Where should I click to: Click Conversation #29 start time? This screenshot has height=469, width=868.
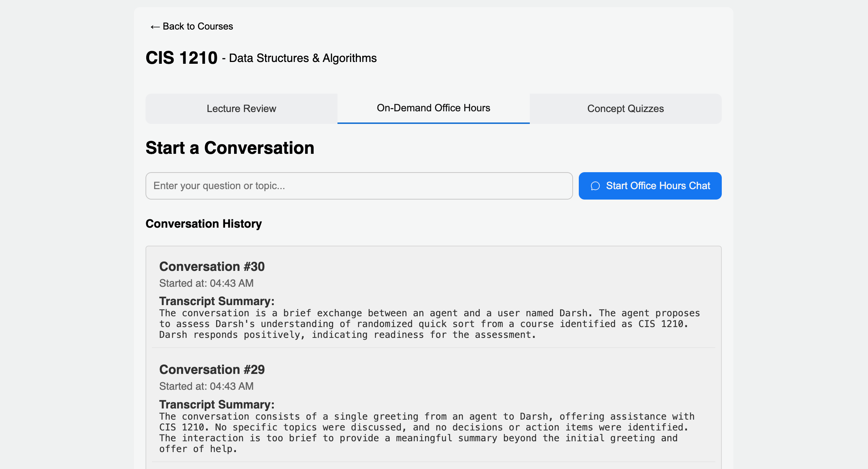pyautogui.click(x=206, y=386)
